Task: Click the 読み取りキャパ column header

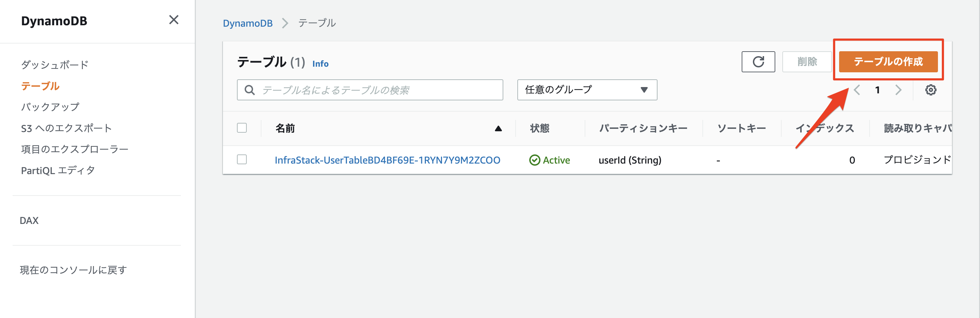Action: click(x=918, y=128)
